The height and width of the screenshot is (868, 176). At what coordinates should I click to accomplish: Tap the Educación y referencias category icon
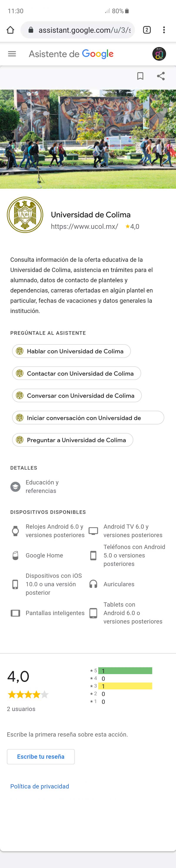(15, 486)
